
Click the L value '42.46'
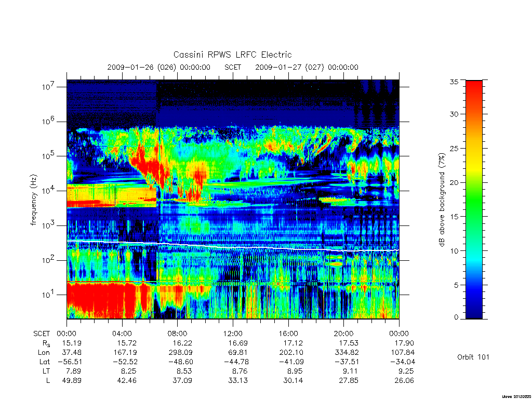coord(127,381)
